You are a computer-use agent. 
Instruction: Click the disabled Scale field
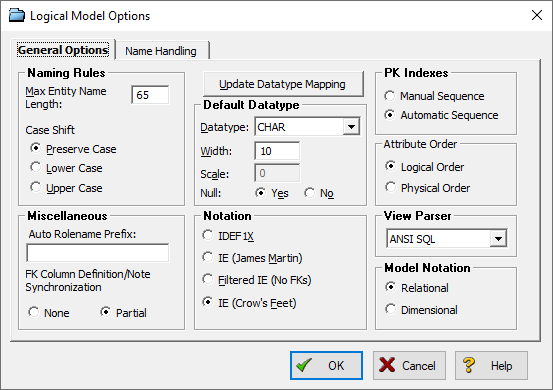point(277,173)
